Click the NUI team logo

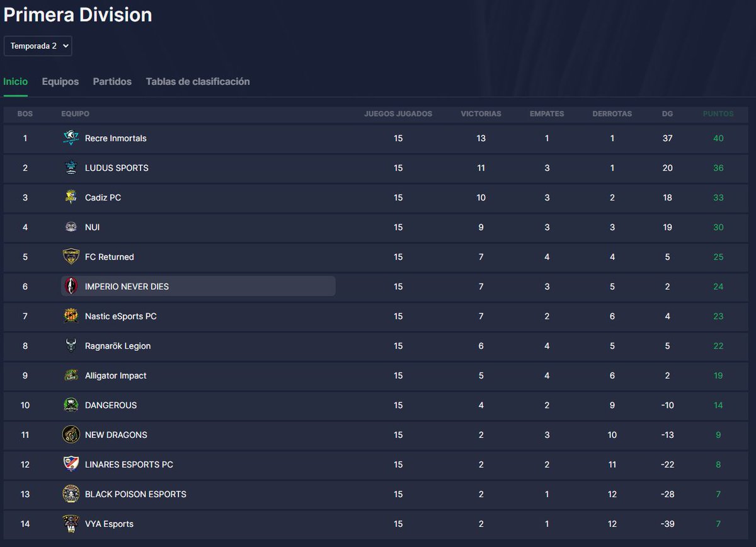point(71,227)
